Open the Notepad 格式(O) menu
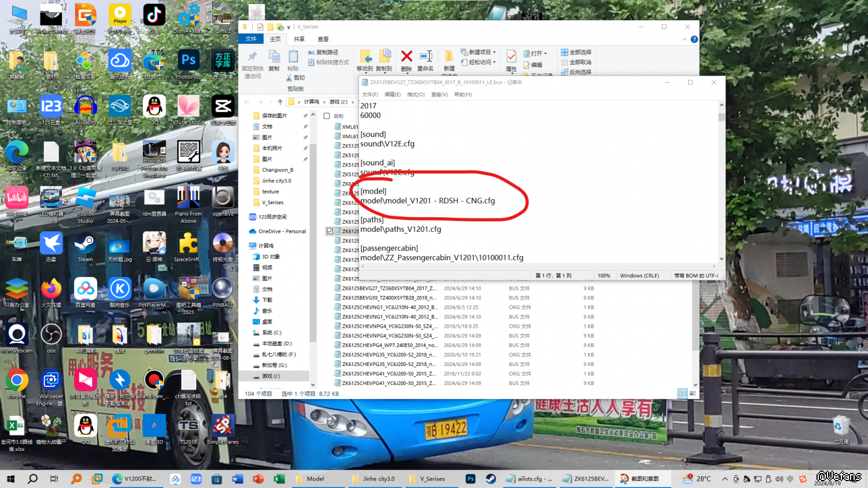 coord(415,94)
